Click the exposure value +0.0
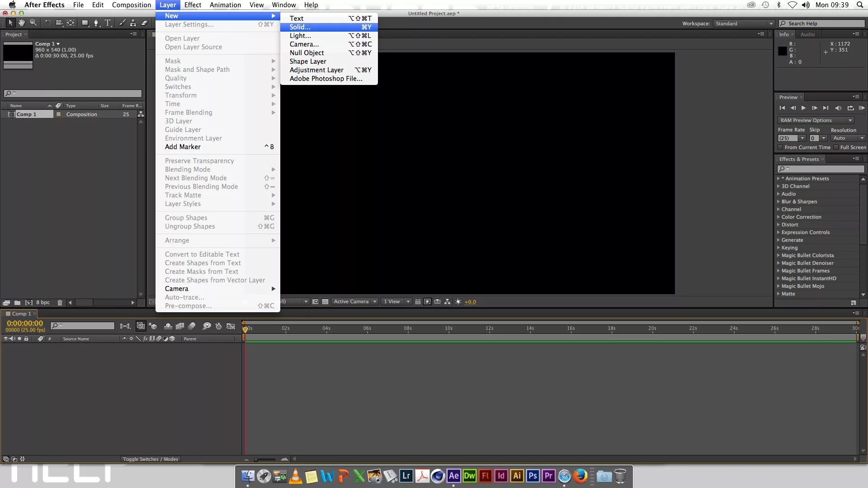The height and width of the screenshot is (488, 868). 470,302
